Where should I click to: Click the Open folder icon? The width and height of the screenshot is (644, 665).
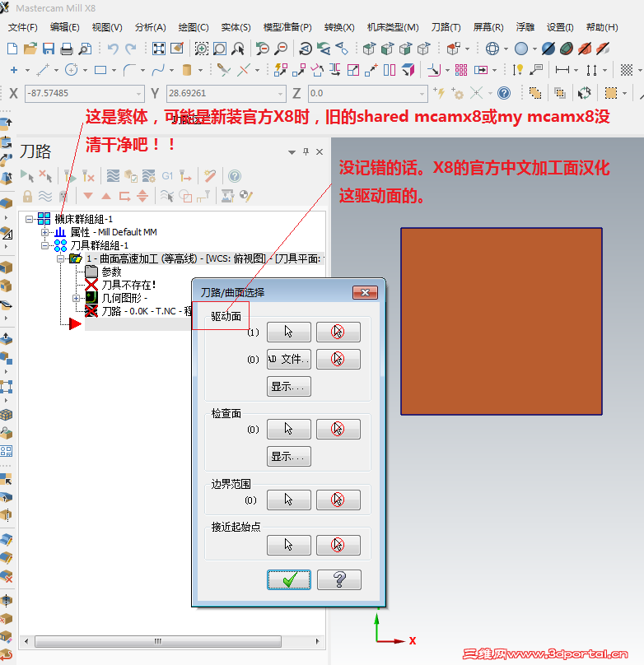pos(30,49)
